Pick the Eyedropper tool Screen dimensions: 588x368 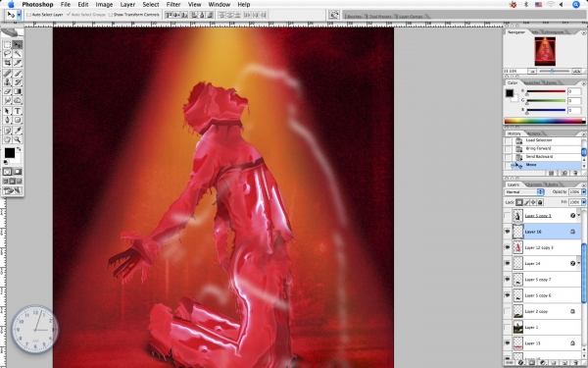pos(18,131)
